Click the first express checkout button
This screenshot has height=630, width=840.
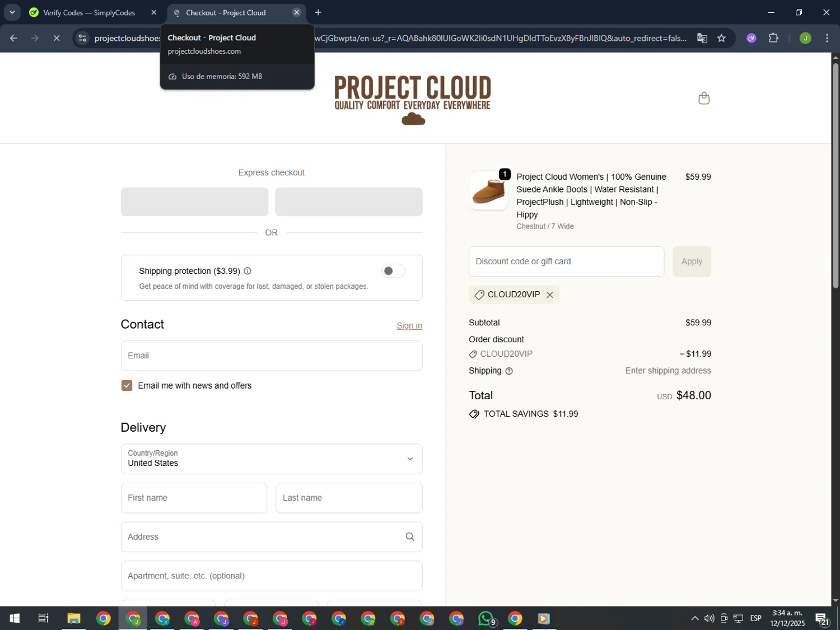(x=194, y=202)
